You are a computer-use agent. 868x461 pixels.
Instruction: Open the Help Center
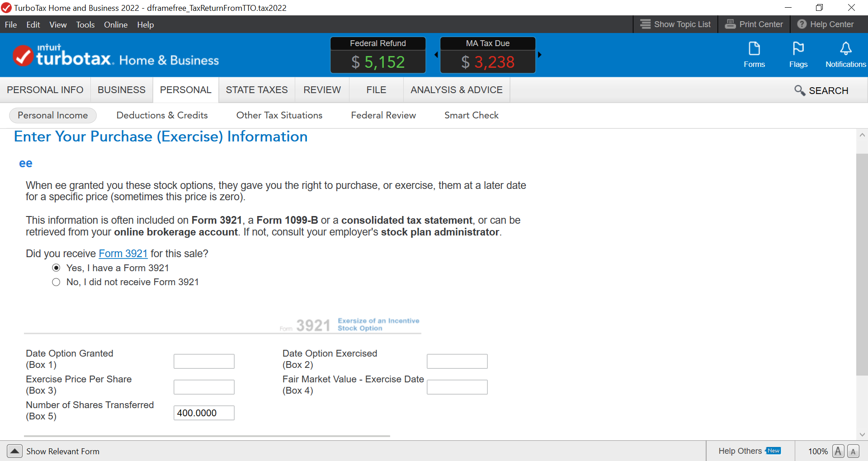coord(826,24)
